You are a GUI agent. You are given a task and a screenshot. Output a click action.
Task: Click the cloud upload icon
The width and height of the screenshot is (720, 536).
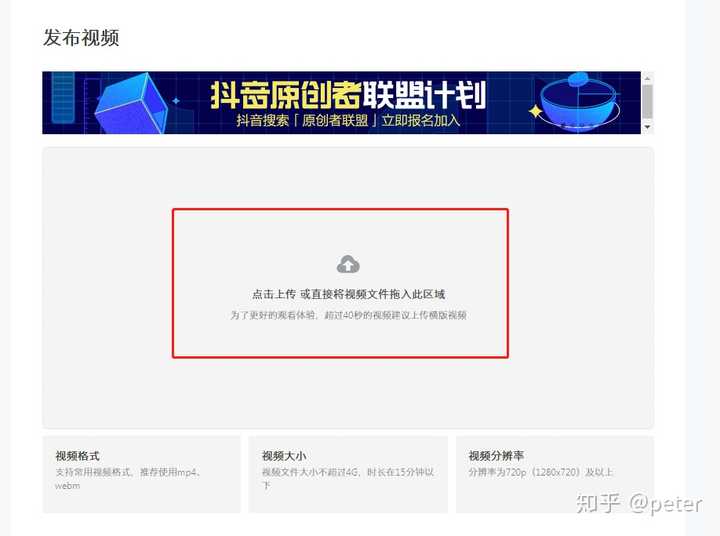coord(348,265)
